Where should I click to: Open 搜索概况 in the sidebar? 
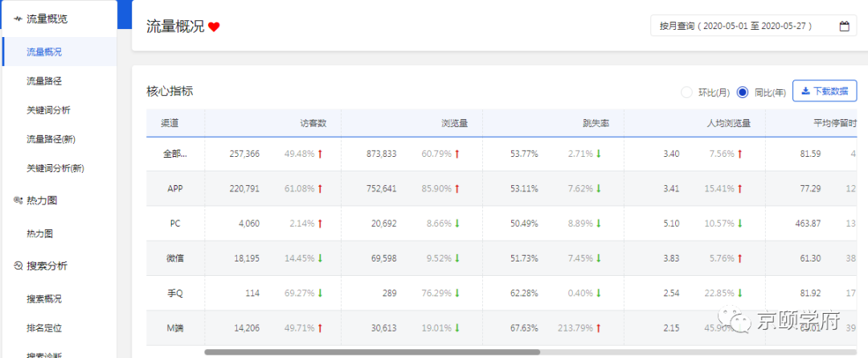pos(44,298)
